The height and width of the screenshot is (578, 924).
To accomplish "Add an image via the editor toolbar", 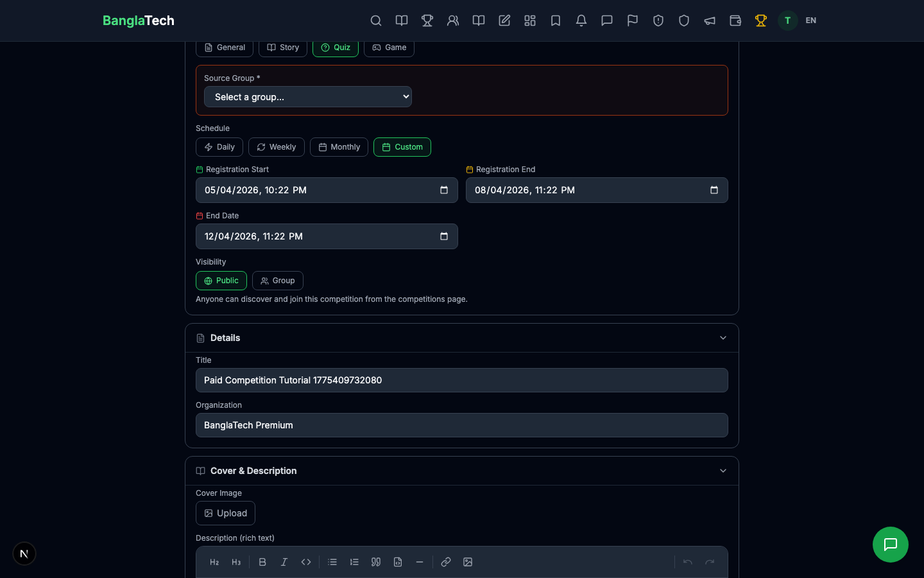I will [468, 562].
